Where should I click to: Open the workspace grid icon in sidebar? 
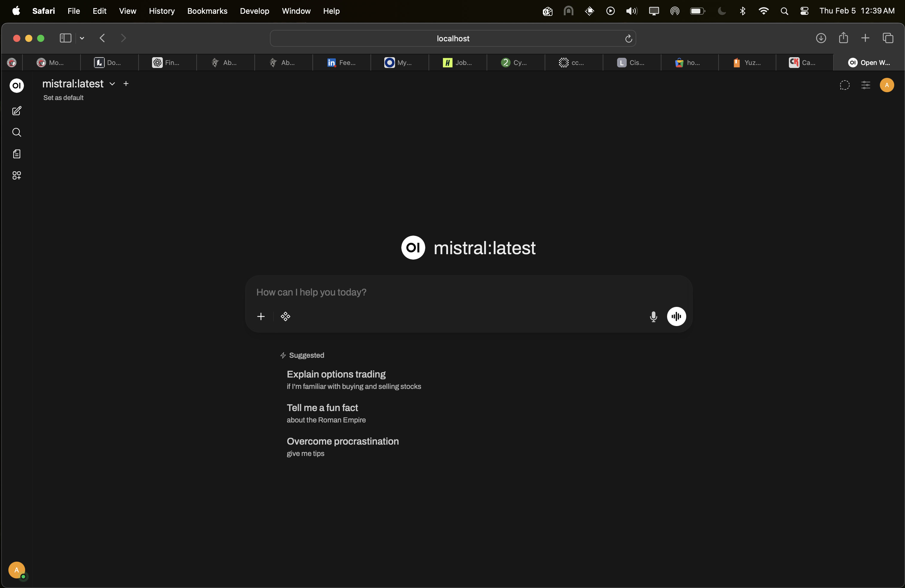click(x=17, y=175)
